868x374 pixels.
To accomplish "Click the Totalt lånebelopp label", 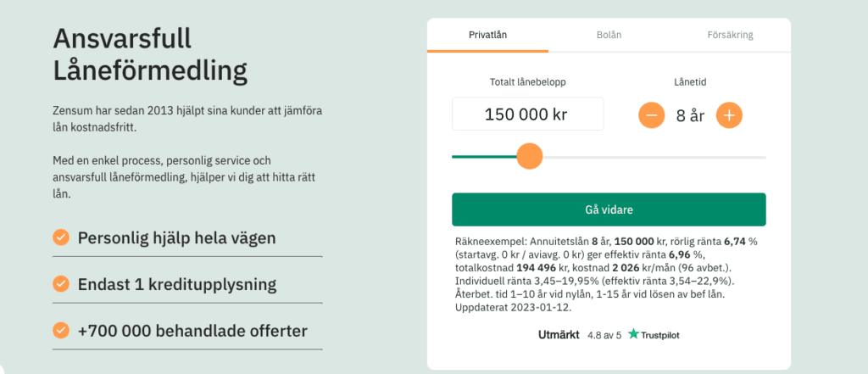I will point(527,82).
